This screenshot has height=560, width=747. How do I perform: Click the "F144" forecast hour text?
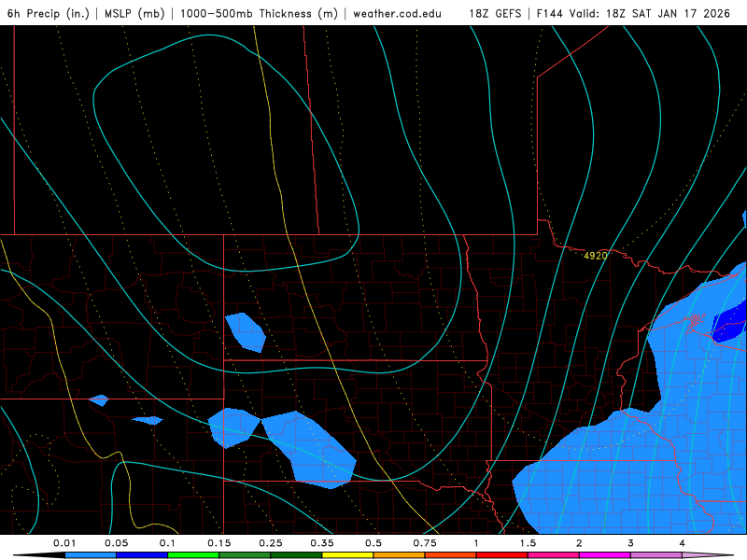pyautogui.click(x=550, y=13)
